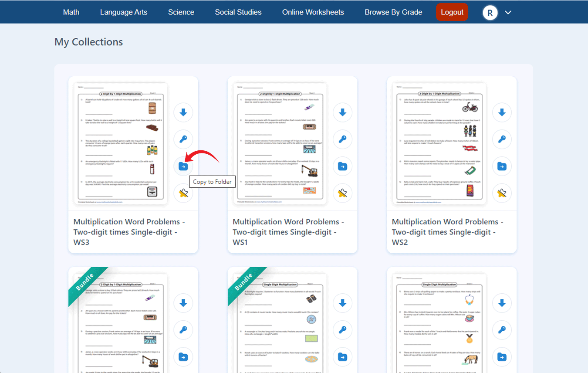Open key icon of Single Digit Multiplication bundle
Image resolution: width=588 pixels, height=373 pixels.
(343, 330)
